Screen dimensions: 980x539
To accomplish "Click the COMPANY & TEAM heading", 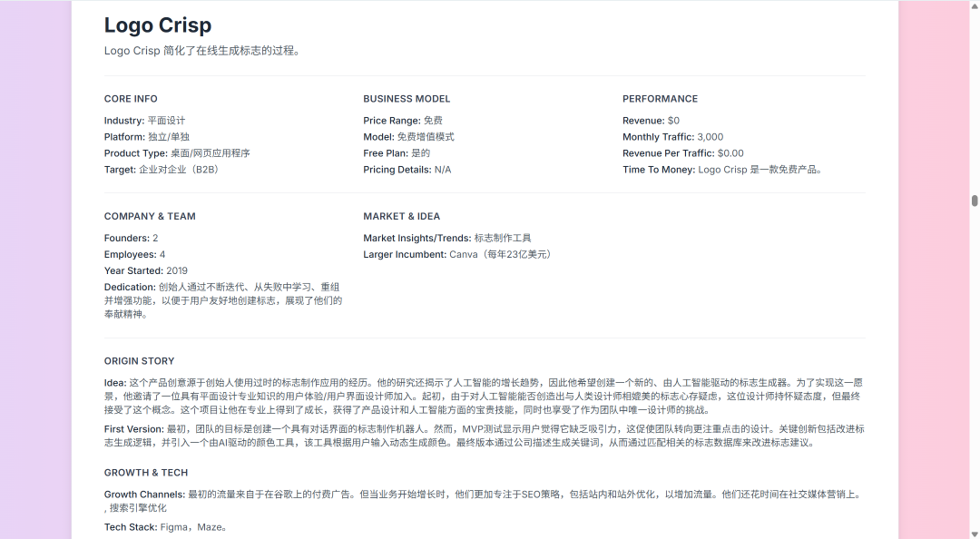I will (150, 216).
